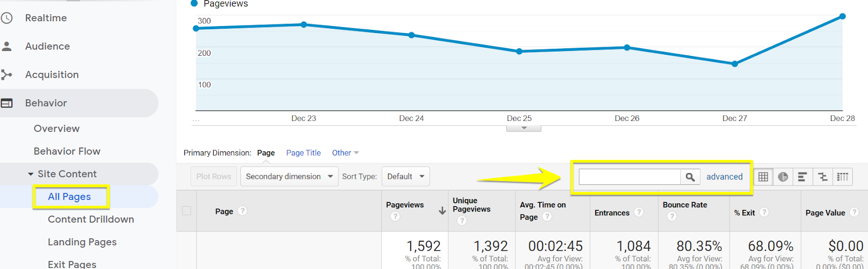Switch to Percentage pie chart view

tap(783, 177)
